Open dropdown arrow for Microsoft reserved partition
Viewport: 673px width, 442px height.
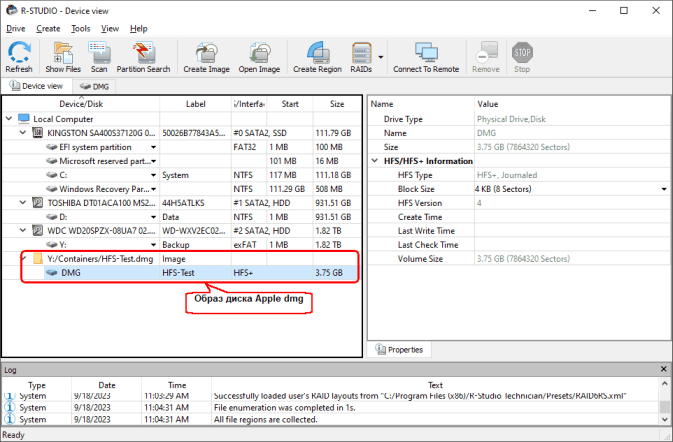point(153,161)
